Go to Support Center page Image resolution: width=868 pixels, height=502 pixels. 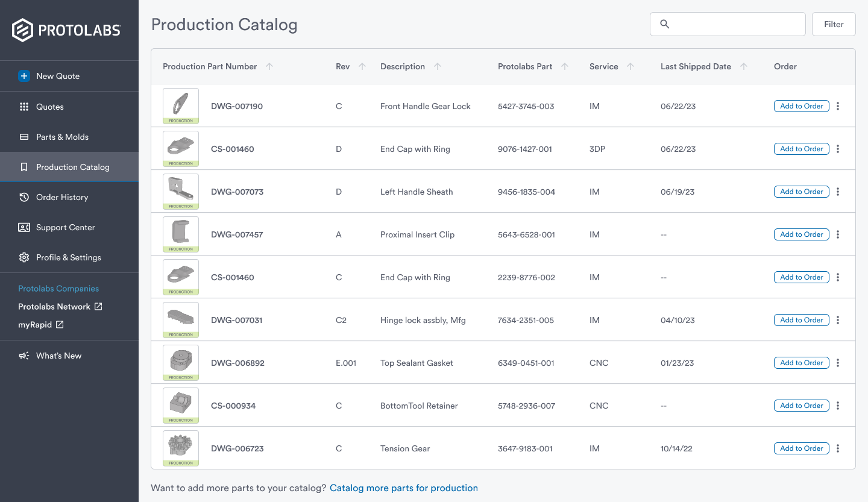click(x=65, y=227)
